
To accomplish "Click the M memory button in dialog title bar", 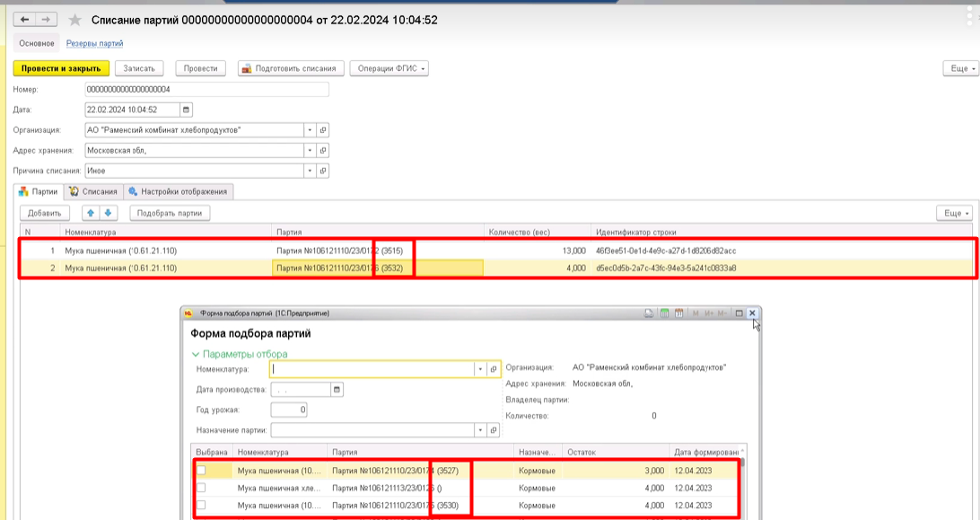I will pyautogui.click(x=696, y=313).
